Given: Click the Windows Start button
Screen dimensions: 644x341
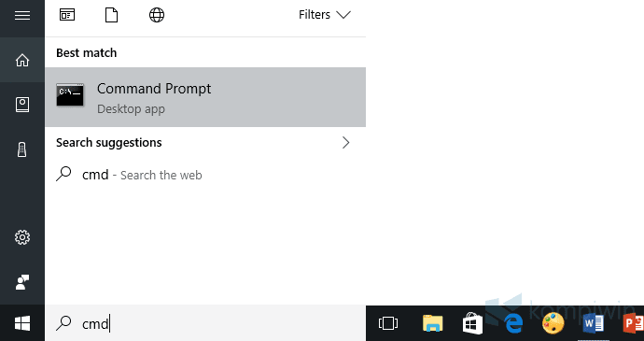Looking at the screenshot, I should tap(22, 323).
